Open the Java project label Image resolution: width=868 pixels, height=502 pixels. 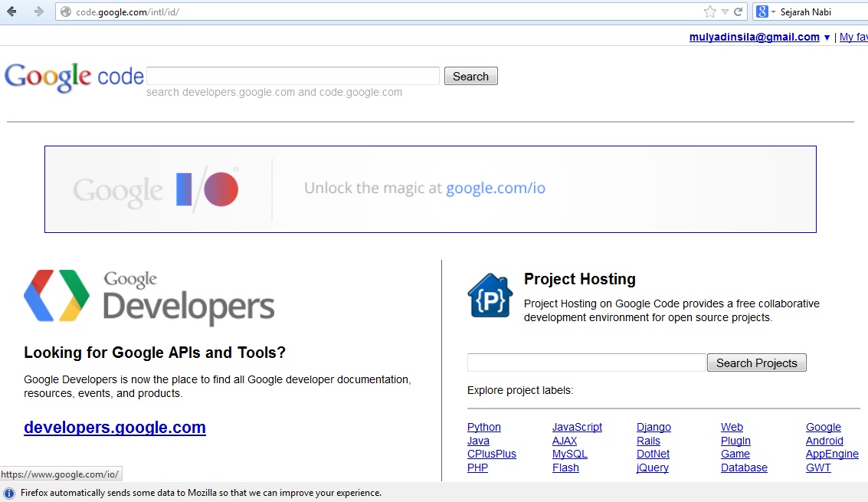[x=478, y=441]
